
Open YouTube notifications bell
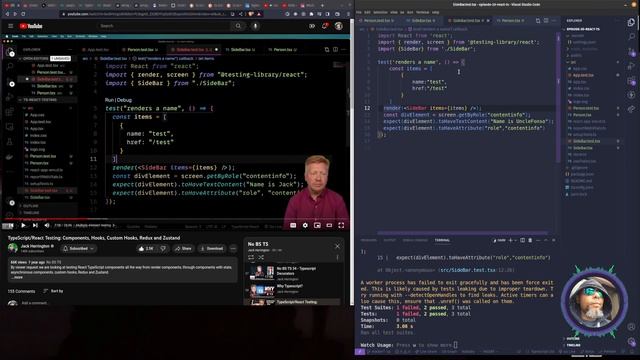coord(325,26)
